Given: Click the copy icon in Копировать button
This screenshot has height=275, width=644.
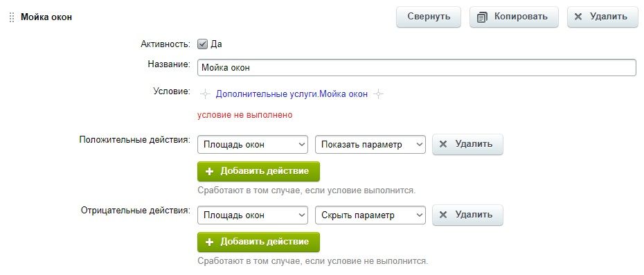Looking at the screenshot, I should point(482,17).
